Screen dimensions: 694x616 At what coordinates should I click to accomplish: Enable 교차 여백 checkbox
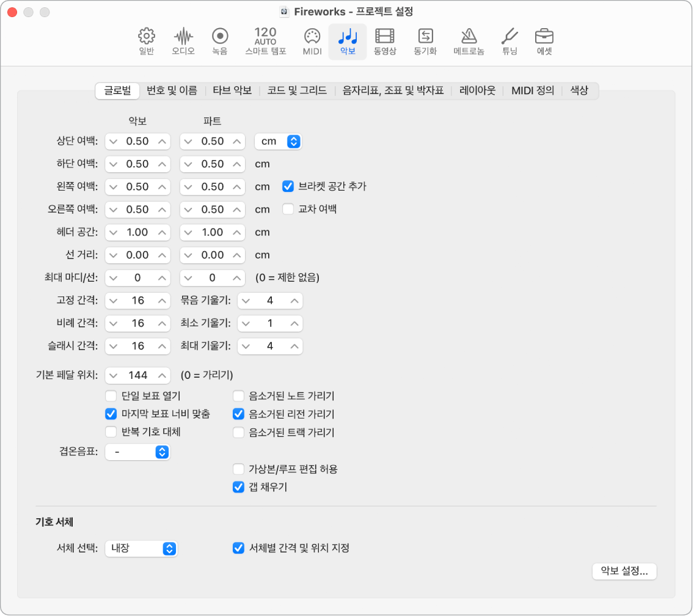coord(288,209)
